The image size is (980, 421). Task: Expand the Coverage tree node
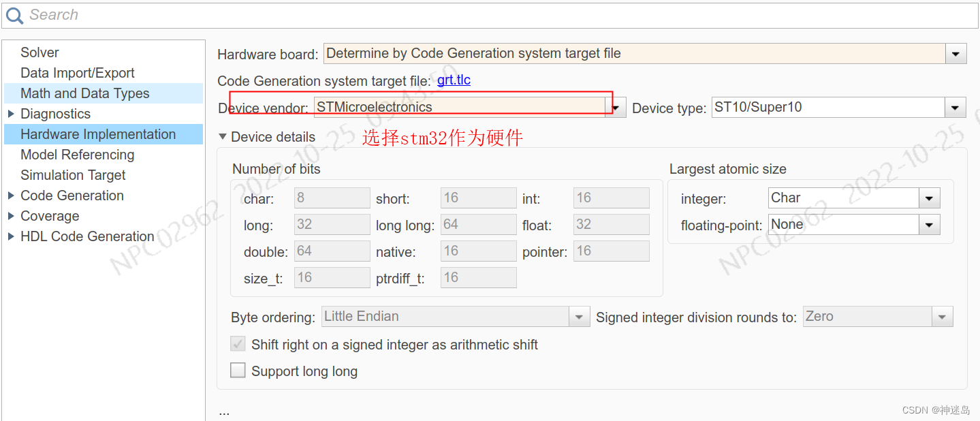pyautogui.click(x=11, y=216)
